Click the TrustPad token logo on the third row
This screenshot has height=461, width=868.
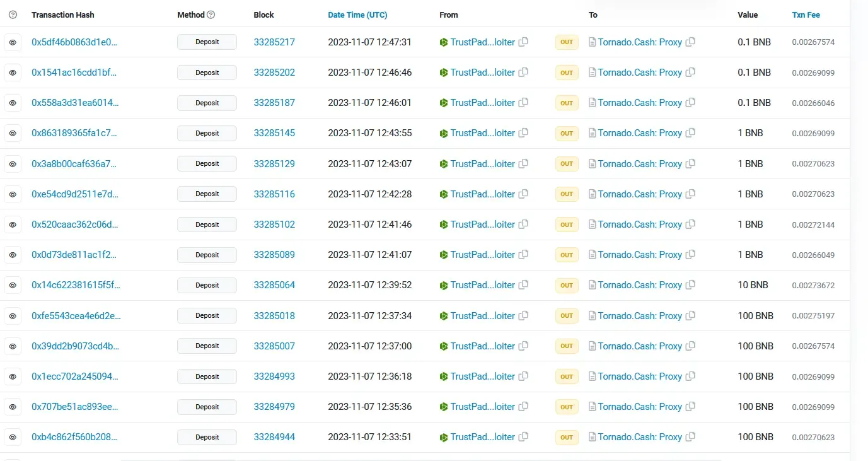tap(443, 103)
